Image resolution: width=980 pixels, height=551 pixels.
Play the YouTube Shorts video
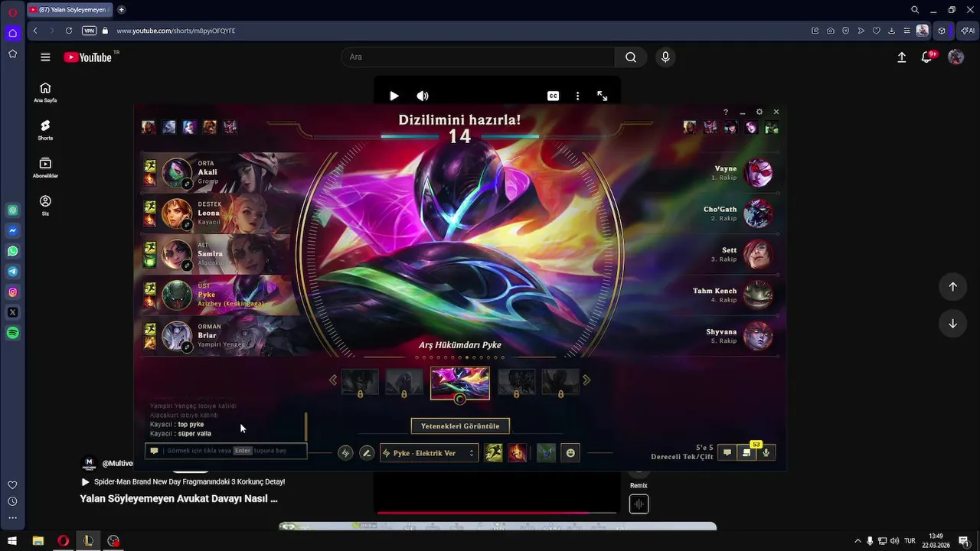pyautogui.click(x=394, y=96)
